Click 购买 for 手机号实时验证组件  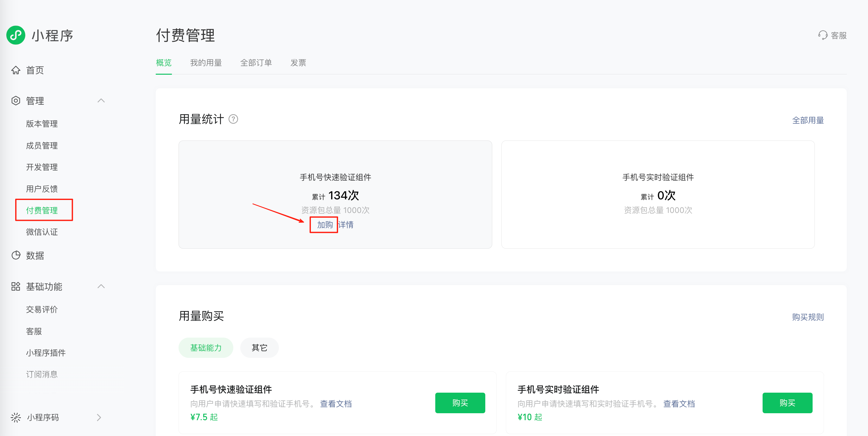[787, 403]
